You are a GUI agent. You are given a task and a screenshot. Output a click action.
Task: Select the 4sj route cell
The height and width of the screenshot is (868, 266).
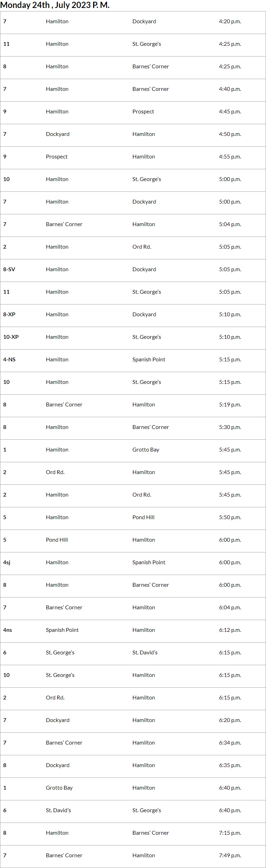(7, 562)
